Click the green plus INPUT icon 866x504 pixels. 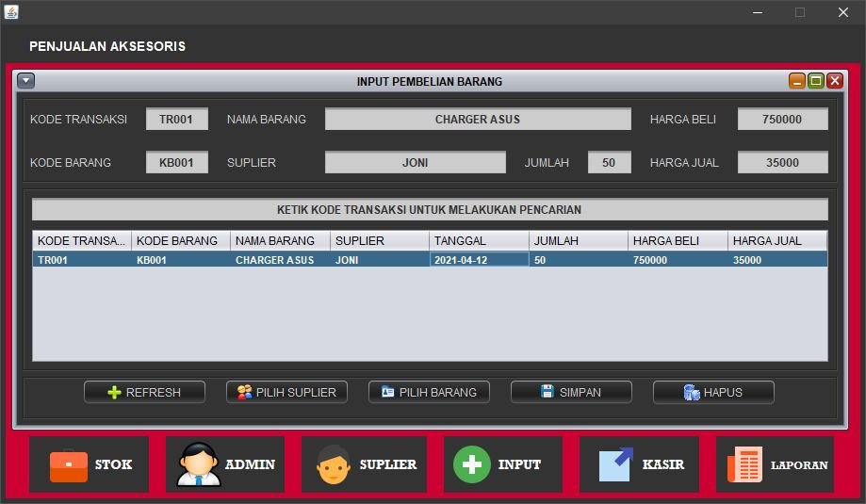(472, 464)
